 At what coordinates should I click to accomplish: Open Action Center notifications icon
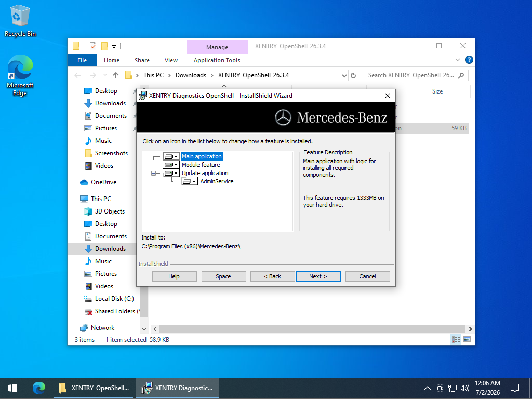tap(515, 388)
